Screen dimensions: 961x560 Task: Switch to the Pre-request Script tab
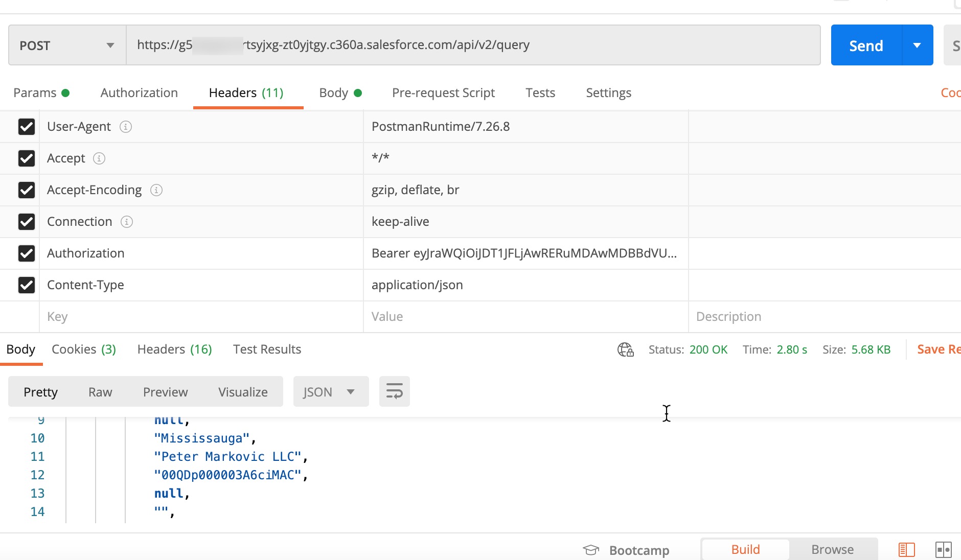443,93
